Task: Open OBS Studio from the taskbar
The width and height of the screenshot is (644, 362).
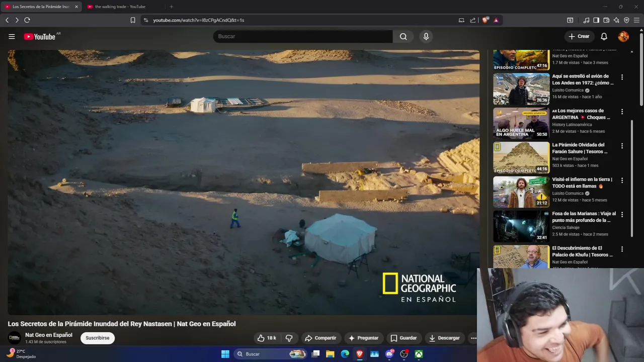Action: tap(404, 354)
